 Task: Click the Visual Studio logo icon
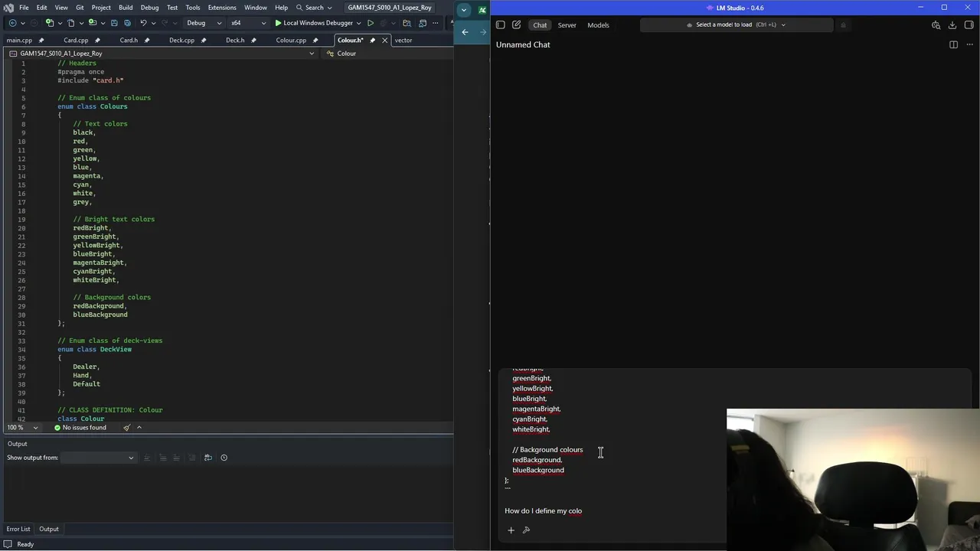[8, 8]
